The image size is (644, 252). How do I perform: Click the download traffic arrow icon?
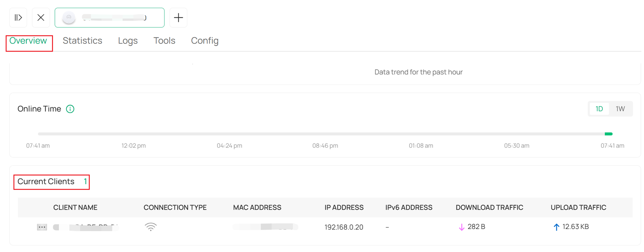461,227
